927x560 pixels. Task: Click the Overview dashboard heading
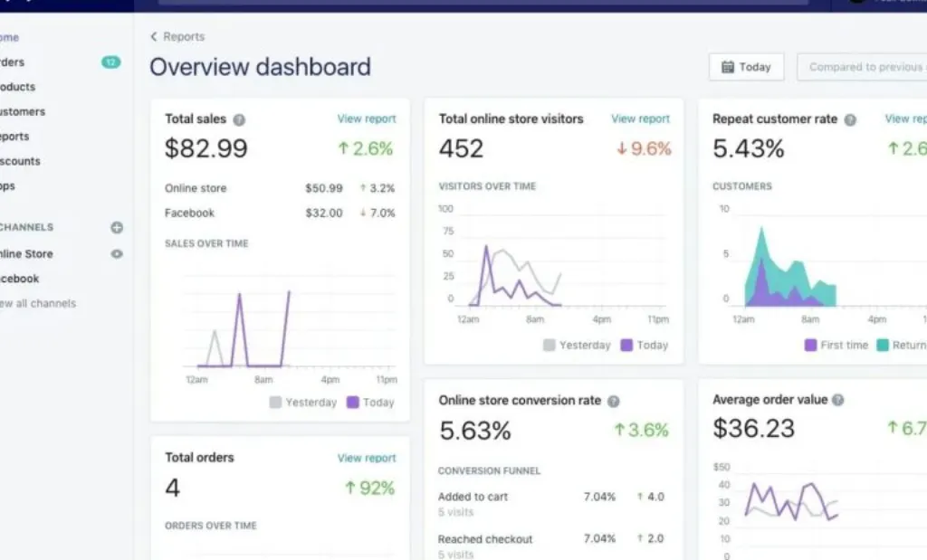coord(260,67)
